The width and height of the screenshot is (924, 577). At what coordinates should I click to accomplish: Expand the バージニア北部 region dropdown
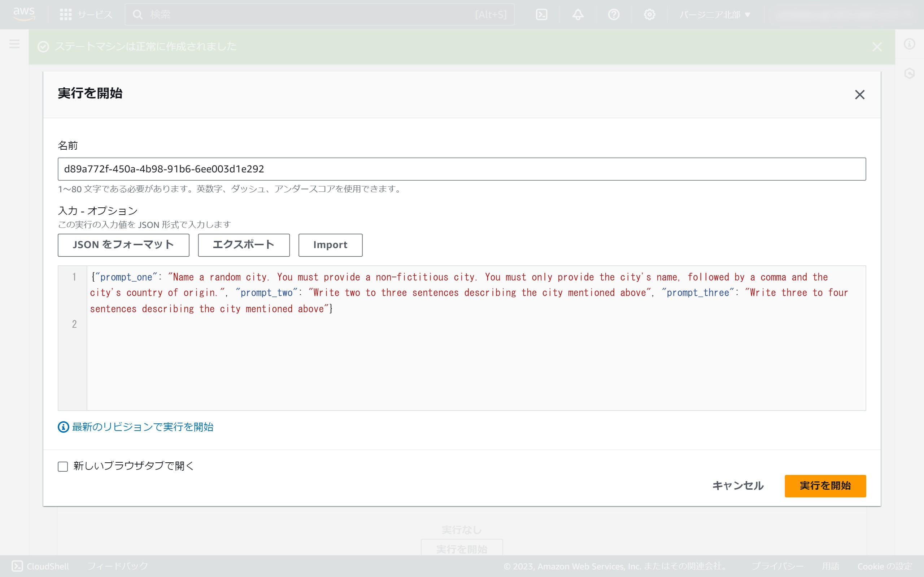pos(714,14)
